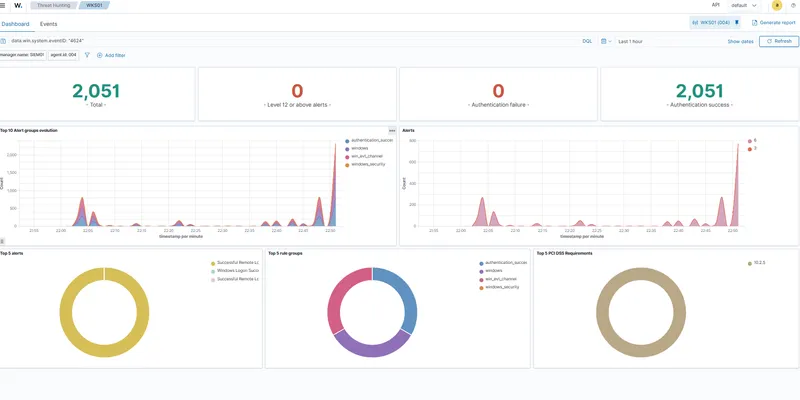800x400 pixels.
Task: Toggle the DQL query language switch
Action: pos(587,41)
